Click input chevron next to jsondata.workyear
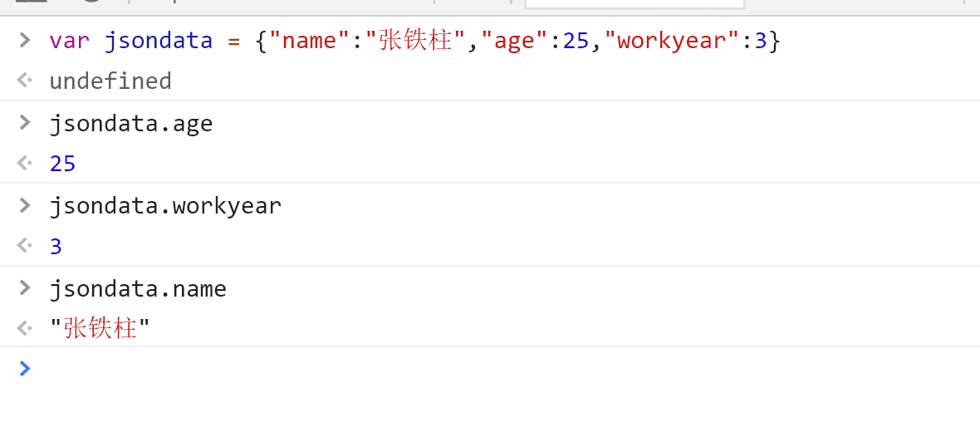The height and width of the screenshot is (447, 980). (25, 204)
